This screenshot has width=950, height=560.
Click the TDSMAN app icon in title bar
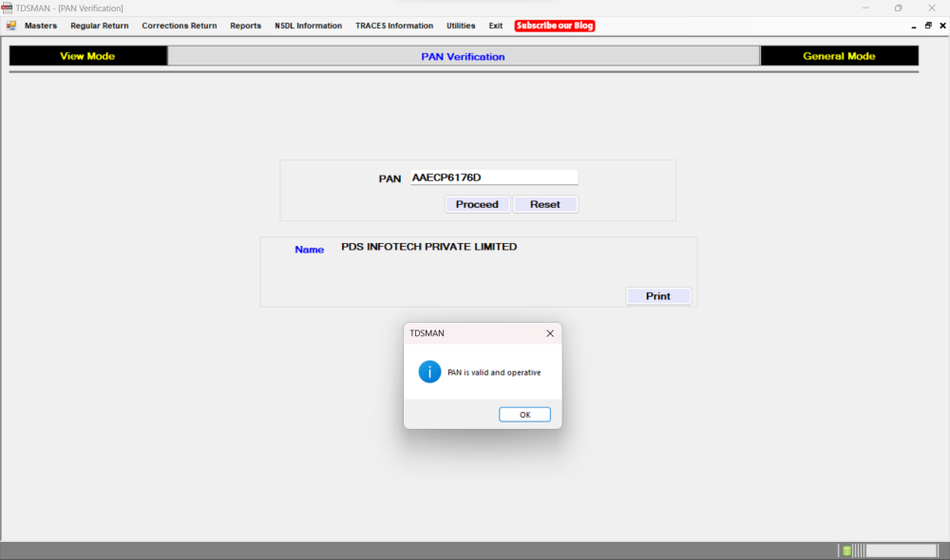click(x=7, y=8)
